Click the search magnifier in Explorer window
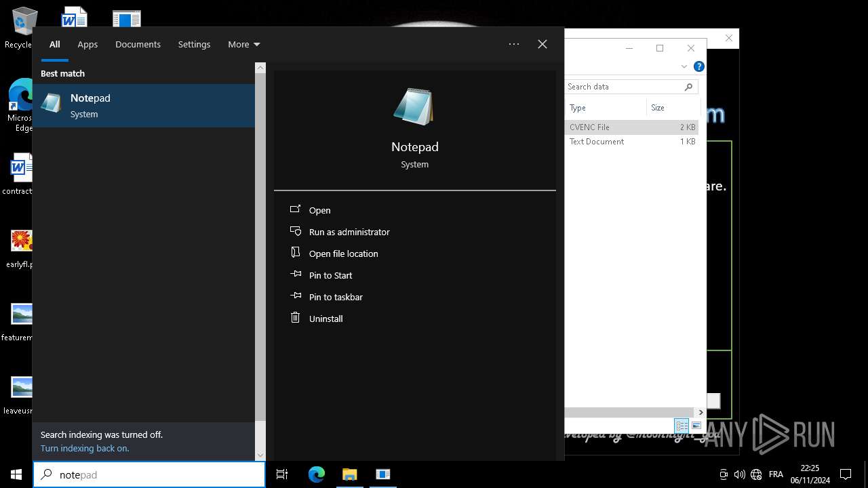Image resolution: width=868 pixels, height=488 pixels. click(x=688, y=87)
